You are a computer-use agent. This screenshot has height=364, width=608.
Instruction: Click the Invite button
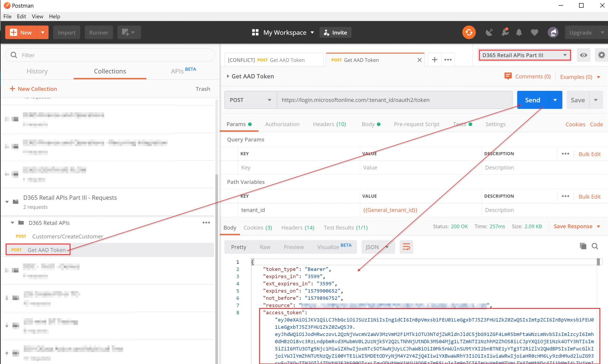[335, 32]
